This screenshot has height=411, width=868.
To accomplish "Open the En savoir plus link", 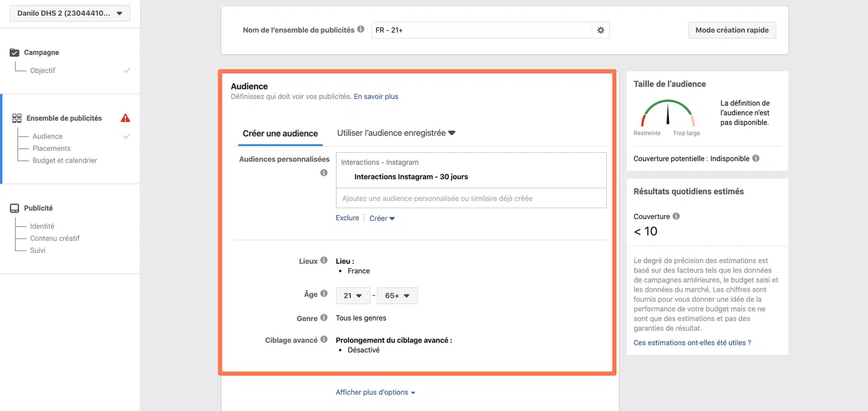I will [x=376, y=97].
